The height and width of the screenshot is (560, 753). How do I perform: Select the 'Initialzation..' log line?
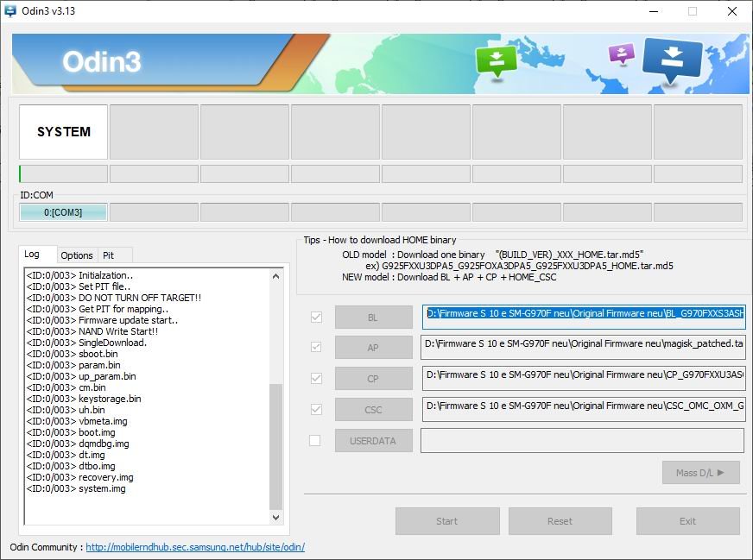[x=79, y=275]
